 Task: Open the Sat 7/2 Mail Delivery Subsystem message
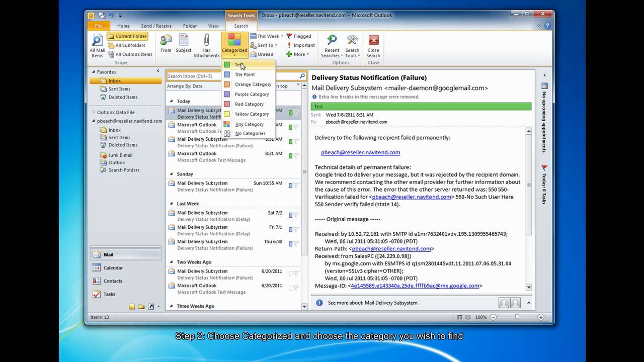[x=233, y=216]
